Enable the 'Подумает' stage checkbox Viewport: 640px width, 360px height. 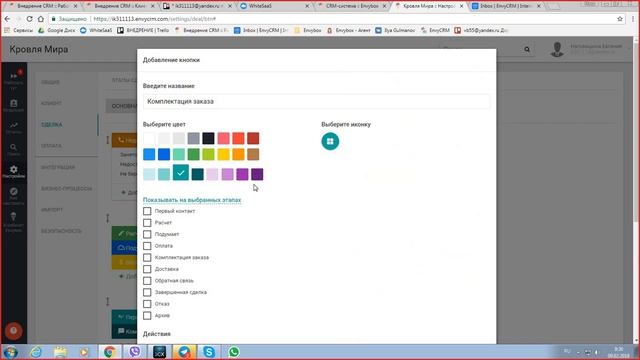point(147,234)
